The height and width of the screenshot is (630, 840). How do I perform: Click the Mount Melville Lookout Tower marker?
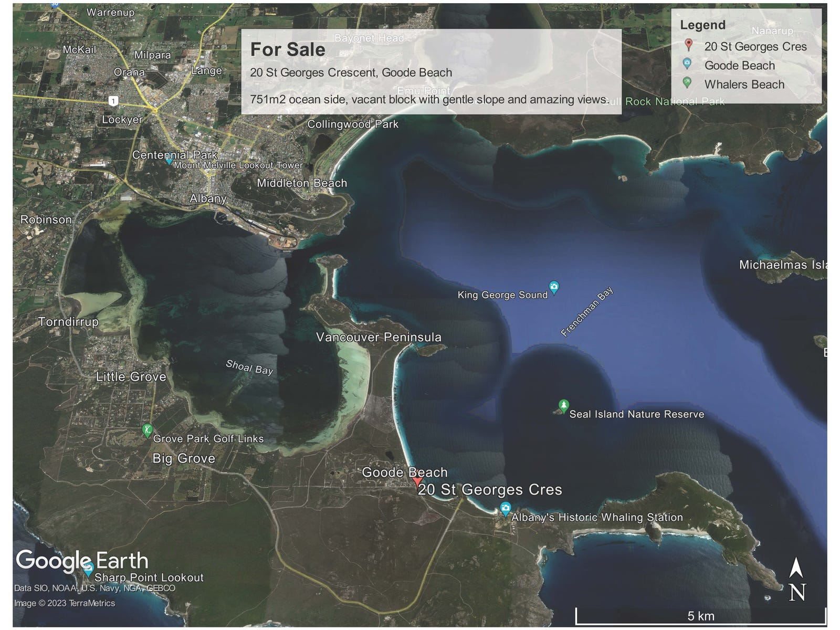tap(169, 161)
